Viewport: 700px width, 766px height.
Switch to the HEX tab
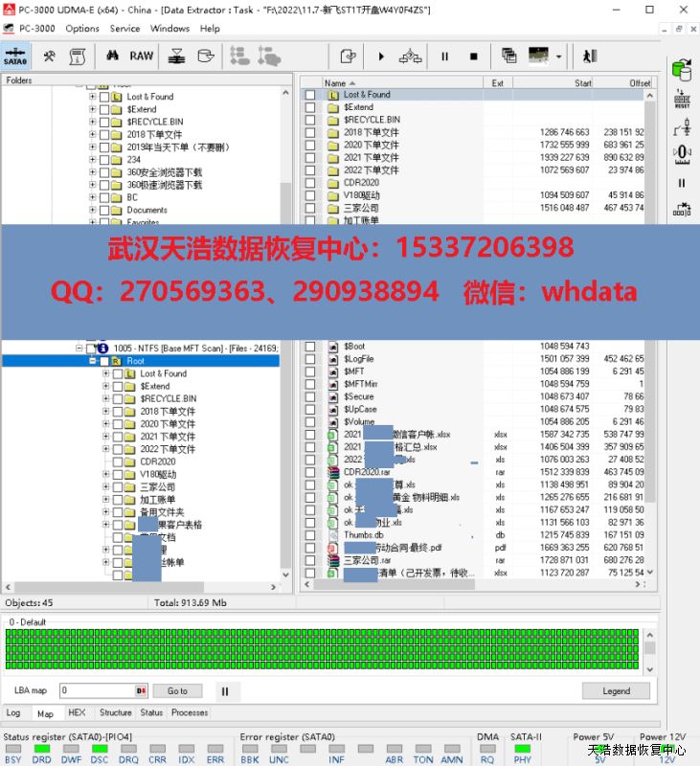(x=77, y=712)
